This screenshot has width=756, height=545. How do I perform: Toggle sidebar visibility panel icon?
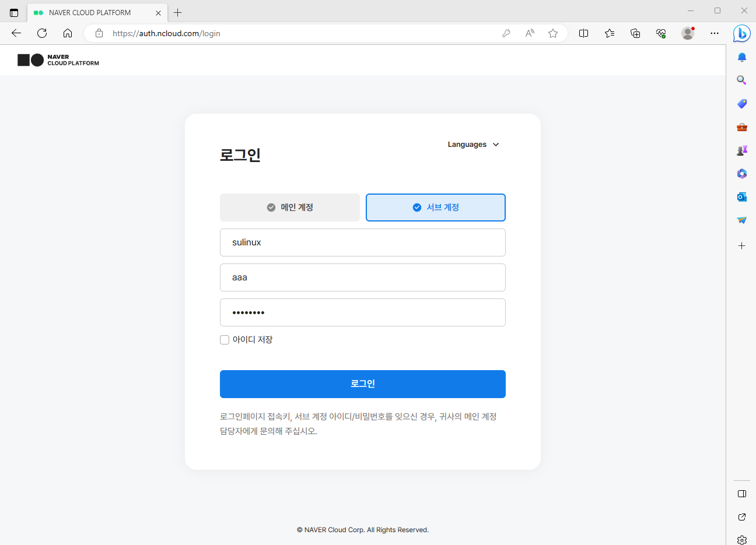[x=742, y=494]
